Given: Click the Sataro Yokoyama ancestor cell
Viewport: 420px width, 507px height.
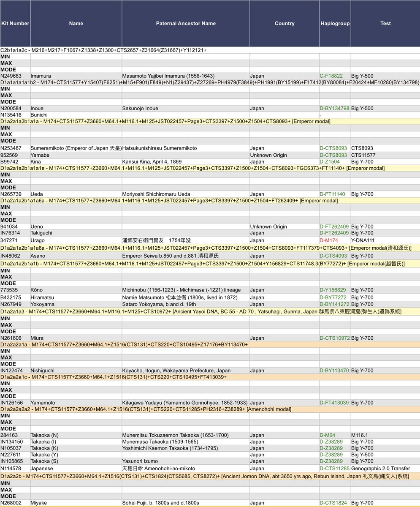Looking at the screenshot, I should point(186,304).
